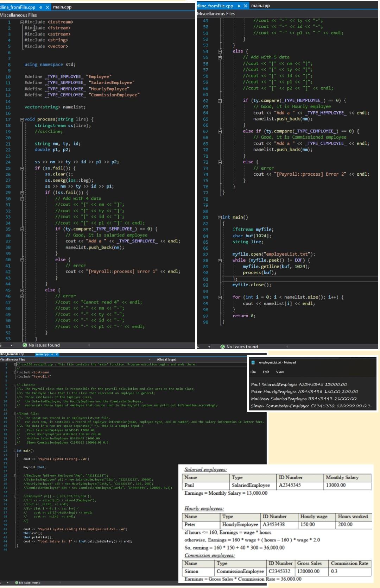The width and height of the screenshot is (380, 588).
Task: Click 'myfile.close();' on line 92
Action: coord(252,285)
